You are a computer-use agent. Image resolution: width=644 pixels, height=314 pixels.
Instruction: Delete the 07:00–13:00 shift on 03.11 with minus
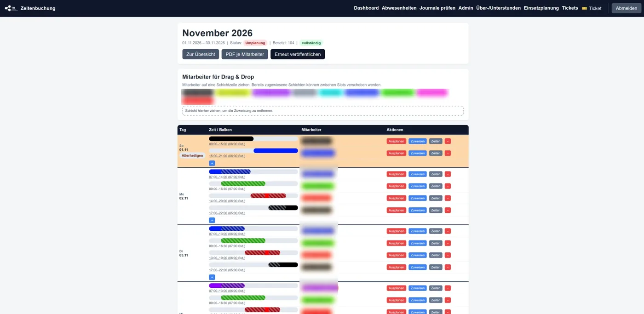[448, 231]
